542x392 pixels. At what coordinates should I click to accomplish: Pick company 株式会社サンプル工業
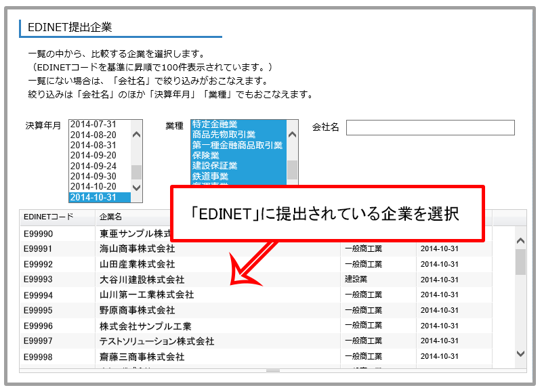[x=146, y=326]
